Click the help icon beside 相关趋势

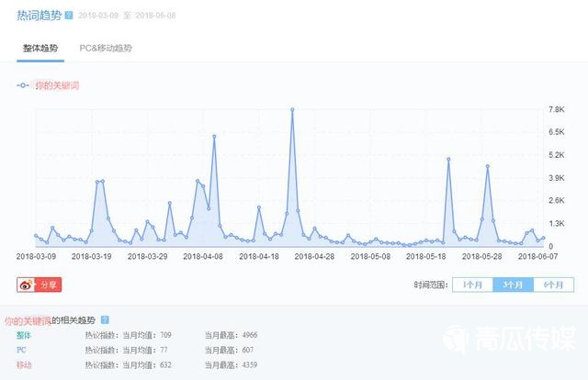coord(105,320)
